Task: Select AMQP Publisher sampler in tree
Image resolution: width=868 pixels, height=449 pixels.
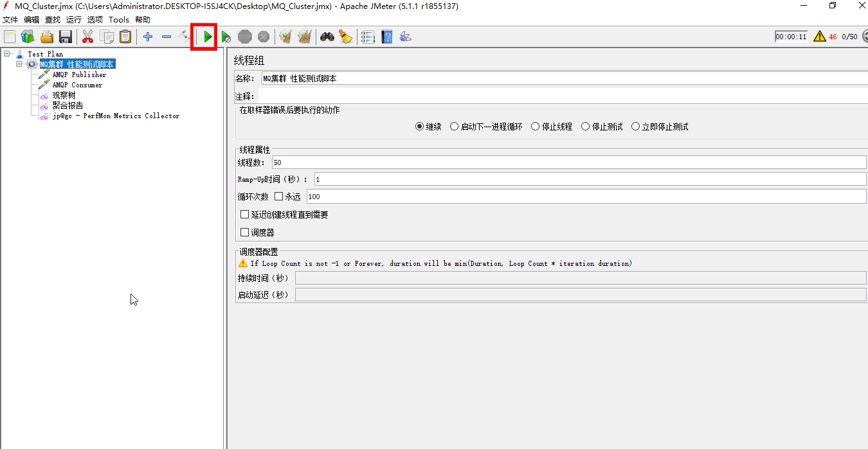Action: pyautogui.click(x=79, y=75)
